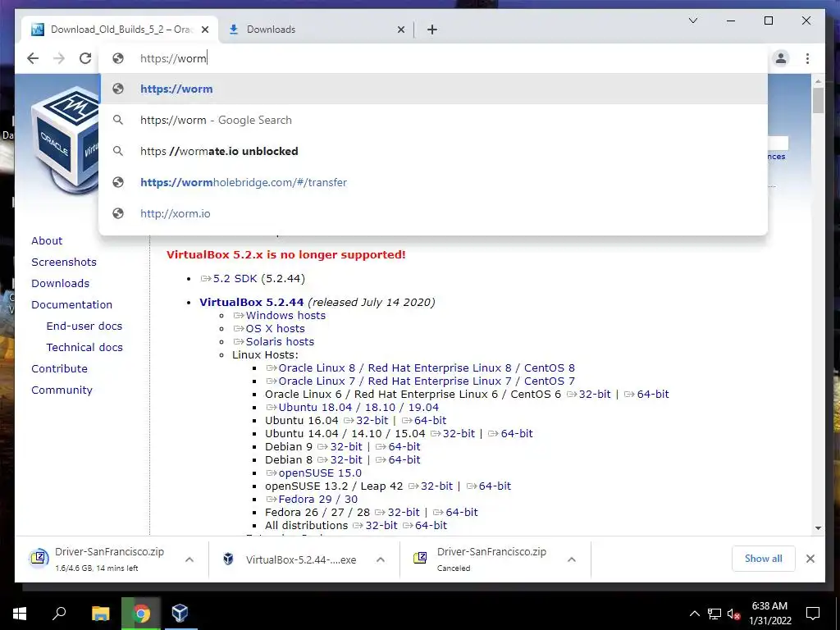Click the VirtualBox cube logo image

coord(65,140)
